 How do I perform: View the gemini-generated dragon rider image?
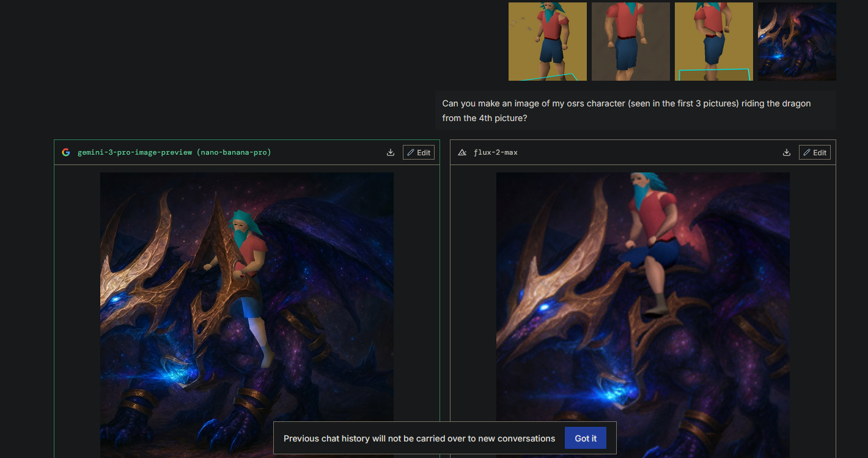[247, 315]
